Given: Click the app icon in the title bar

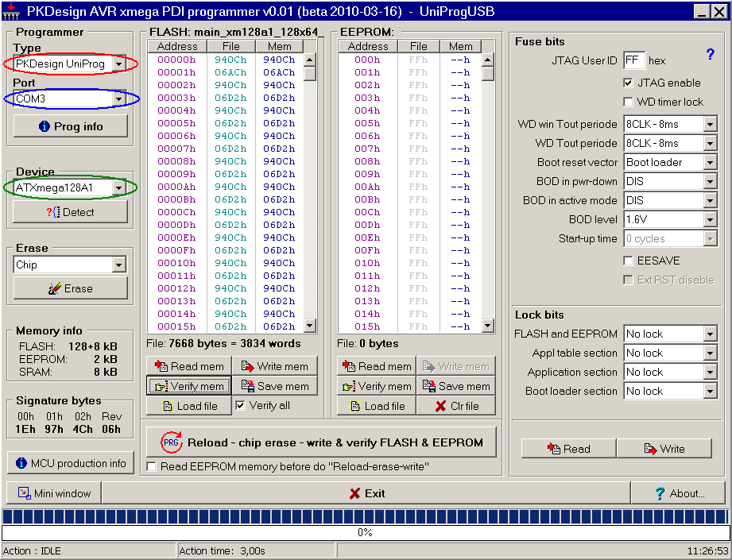Looking at the screenshot, I should click(10, 11).
